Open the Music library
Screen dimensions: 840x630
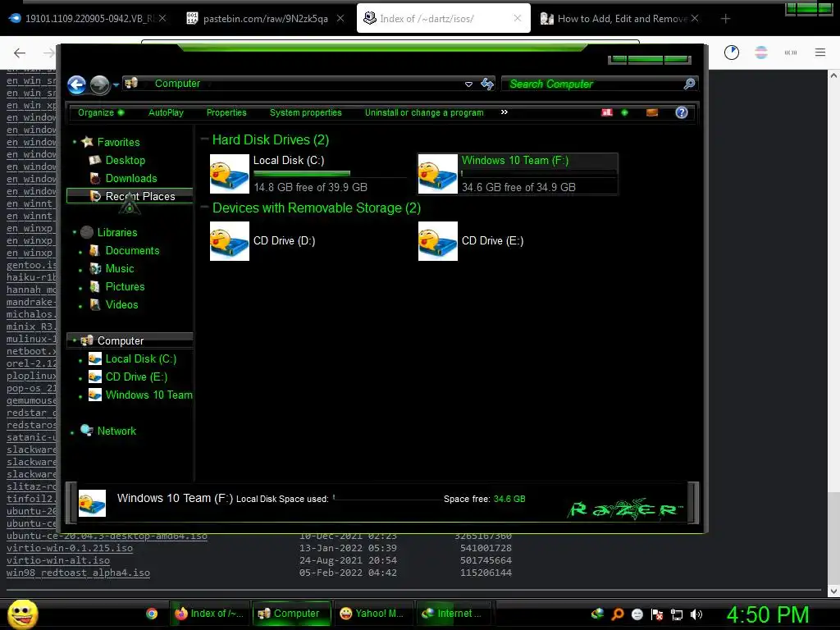pyautogui.click(x=120, y=269)
